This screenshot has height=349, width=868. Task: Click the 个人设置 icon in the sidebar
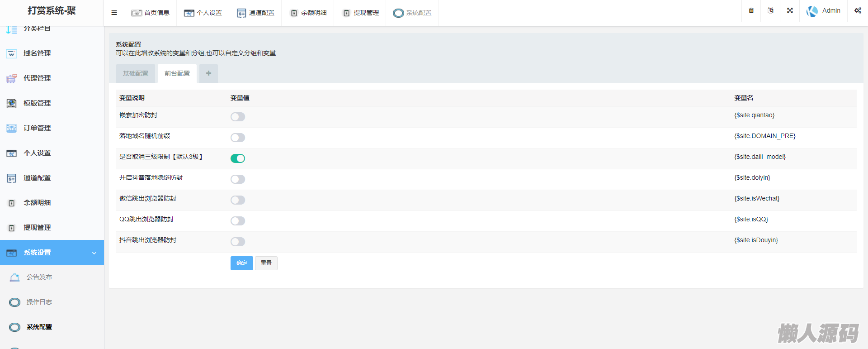pos(11,153)
